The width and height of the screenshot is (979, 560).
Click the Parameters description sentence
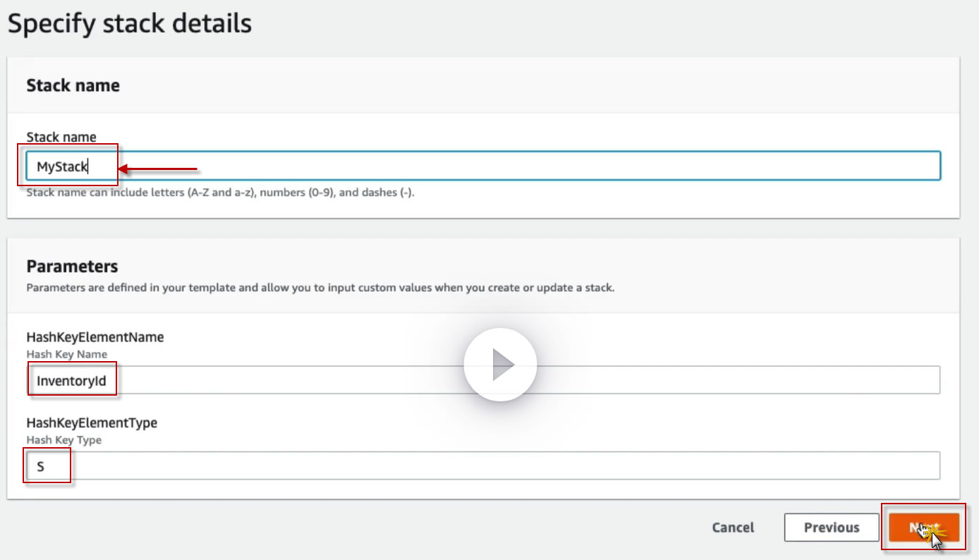320,288
